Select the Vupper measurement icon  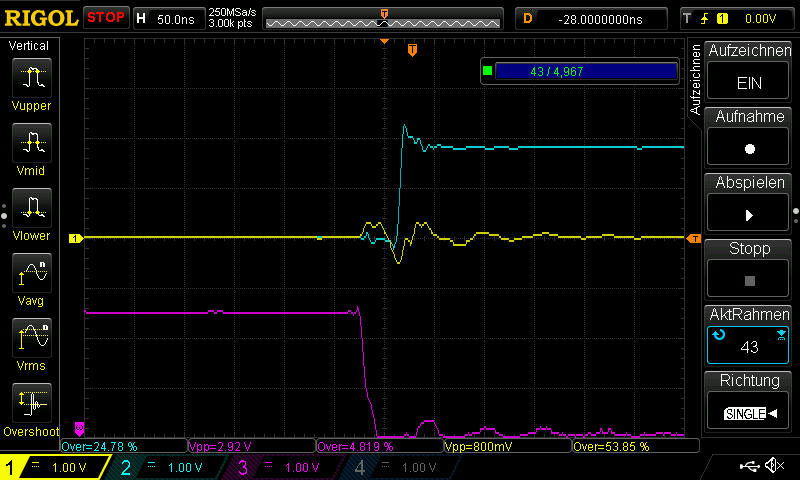(x=31, y=76)
